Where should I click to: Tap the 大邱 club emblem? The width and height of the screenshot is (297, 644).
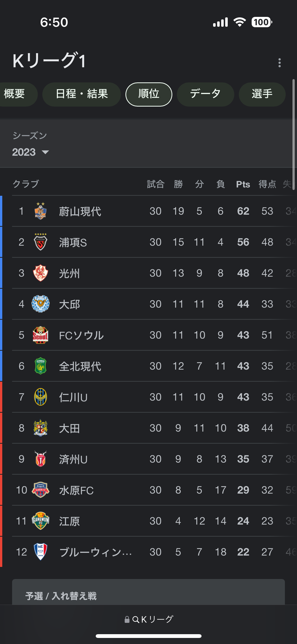coord(41,304)
